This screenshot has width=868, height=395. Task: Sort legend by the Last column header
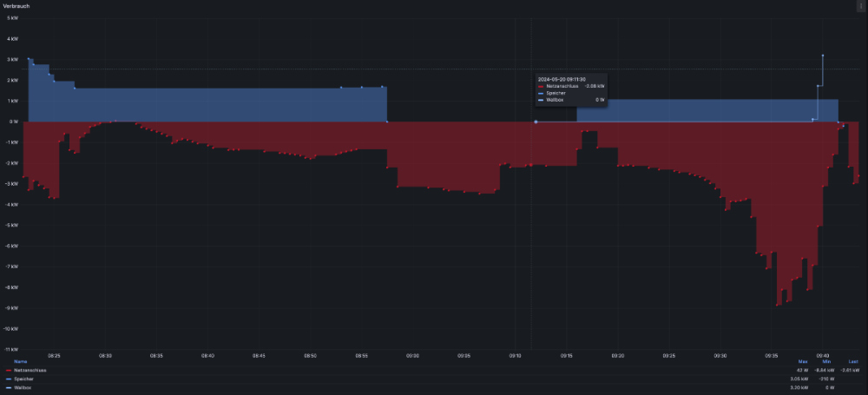click(853, 361)
